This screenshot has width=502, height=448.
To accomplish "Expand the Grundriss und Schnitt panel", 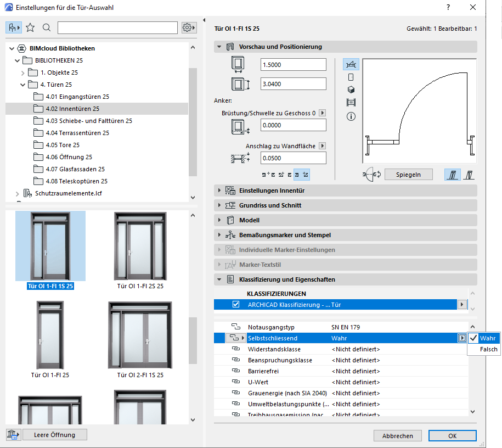I will pos(219,205).
